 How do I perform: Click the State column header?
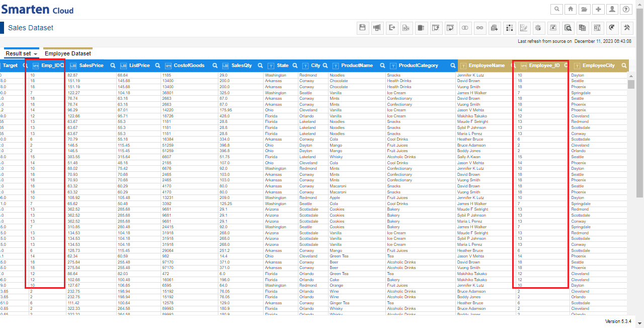(x=283, y=65)
